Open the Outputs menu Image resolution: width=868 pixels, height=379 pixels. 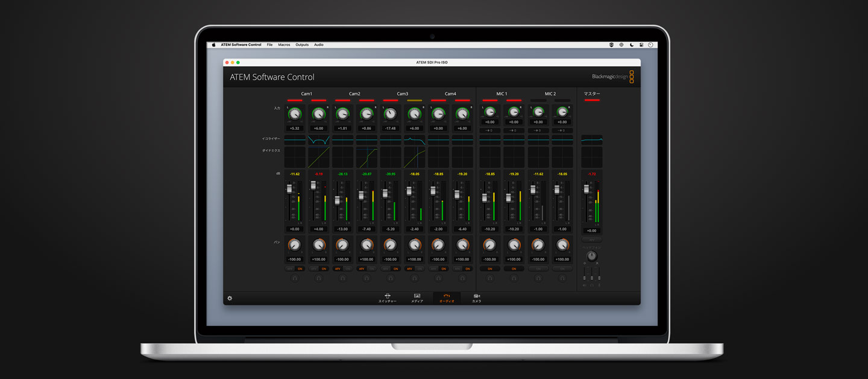302,45
